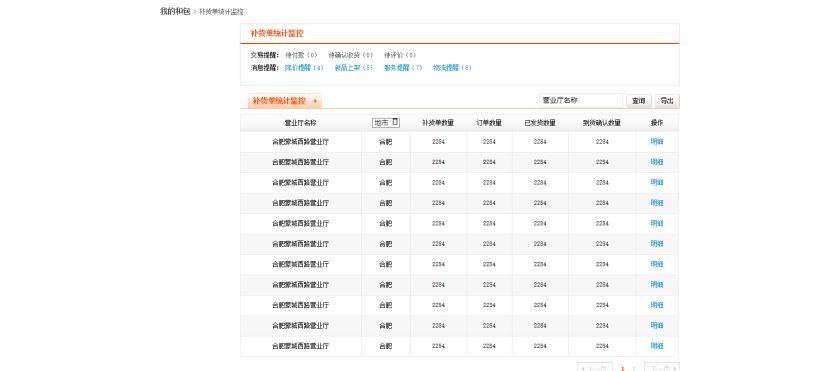This screenshot has width=840, height=371.
Task: Click the 已发货数量 column header
Action: (x=540, y=123)
